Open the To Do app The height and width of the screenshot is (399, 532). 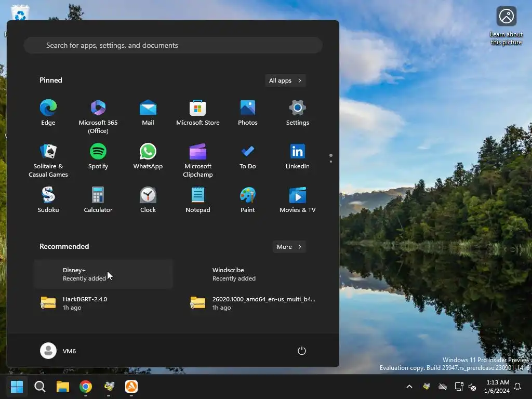tap(248, 157)
